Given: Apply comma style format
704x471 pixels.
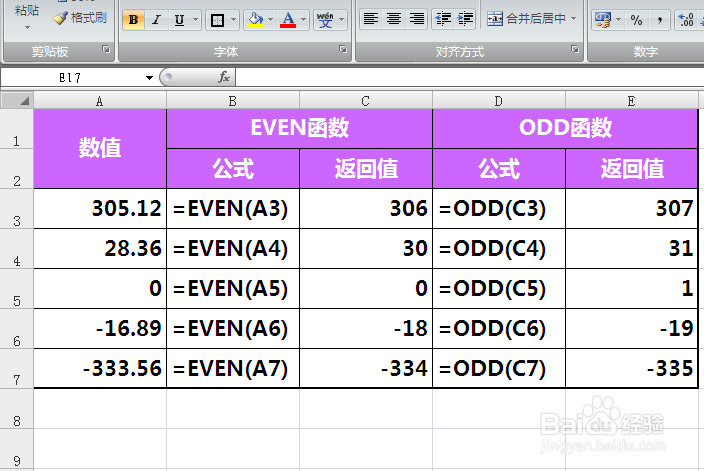Looking at the screenshot, I should click(x=660, y=20).
